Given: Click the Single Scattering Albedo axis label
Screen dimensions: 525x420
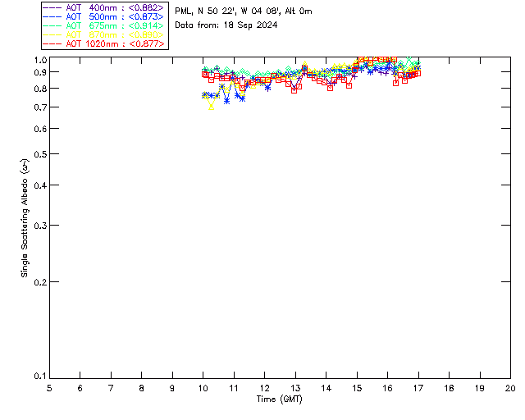Looking at the screenshot, I should coord(25,218).
